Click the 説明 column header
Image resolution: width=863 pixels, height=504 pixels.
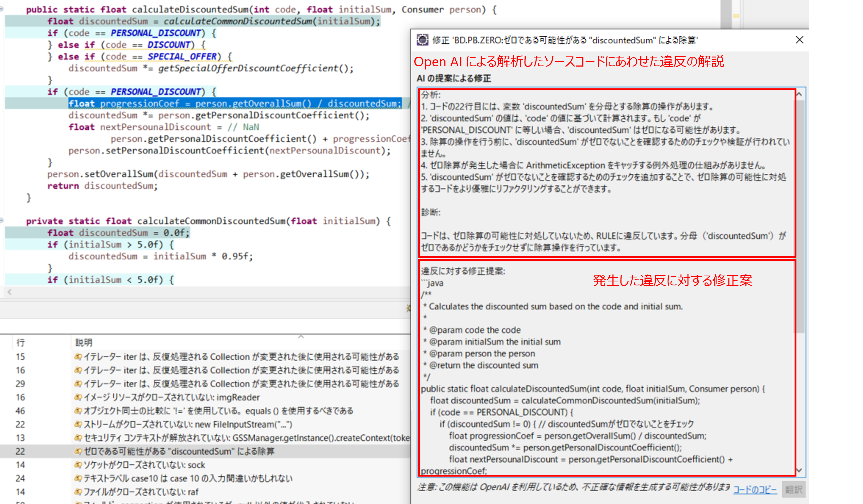(x=84, y=342)
